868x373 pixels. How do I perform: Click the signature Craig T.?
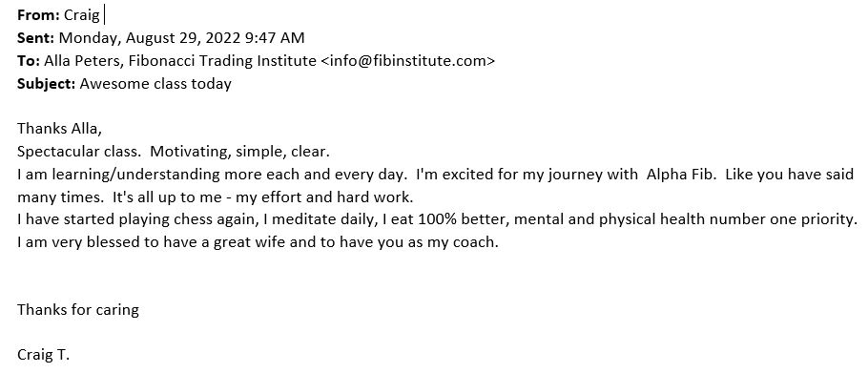pyautogui.click(x=43, y=355)
